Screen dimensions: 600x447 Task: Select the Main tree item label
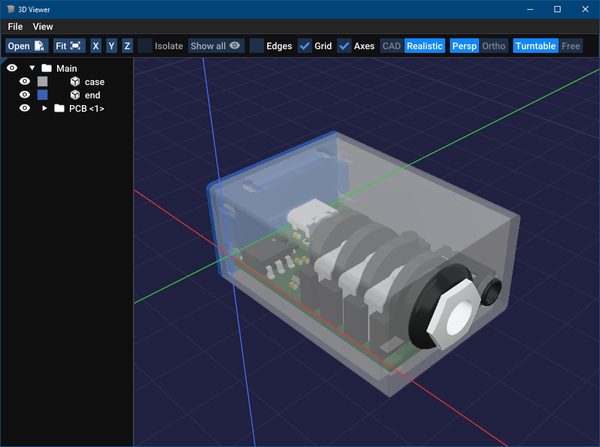click(67, 69)
